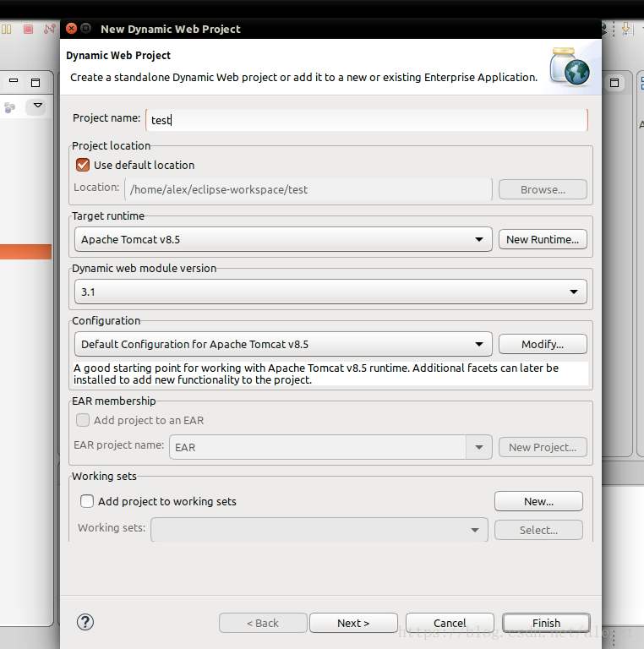
Task: Open the Target runtime Apache Tomcat dropdown
Action: click(x=283, y=239)
